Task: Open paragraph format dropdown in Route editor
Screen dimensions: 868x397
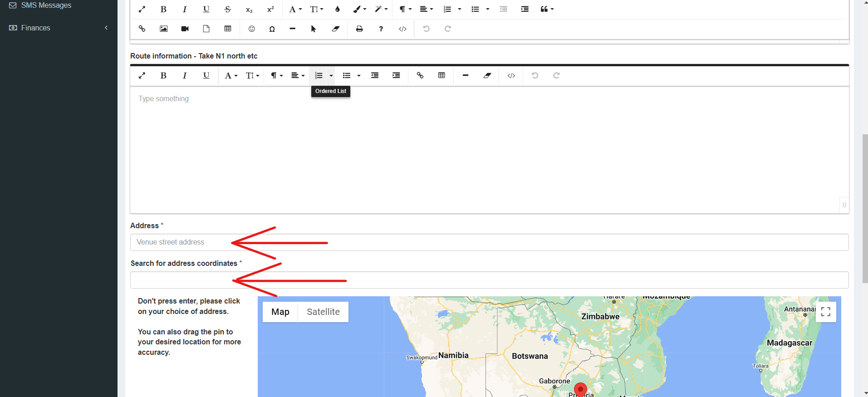Action: click(277, 75)
